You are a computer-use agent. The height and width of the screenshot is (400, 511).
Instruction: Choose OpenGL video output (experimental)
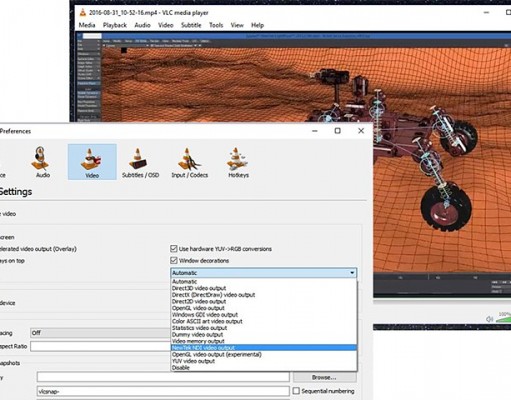tap(264, 354)
